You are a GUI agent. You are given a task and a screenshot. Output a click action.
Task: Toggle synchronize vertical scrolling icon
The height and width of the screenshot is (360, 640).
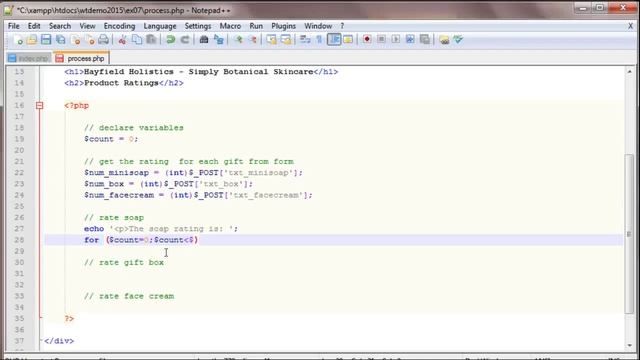click(x=271, y=40)
